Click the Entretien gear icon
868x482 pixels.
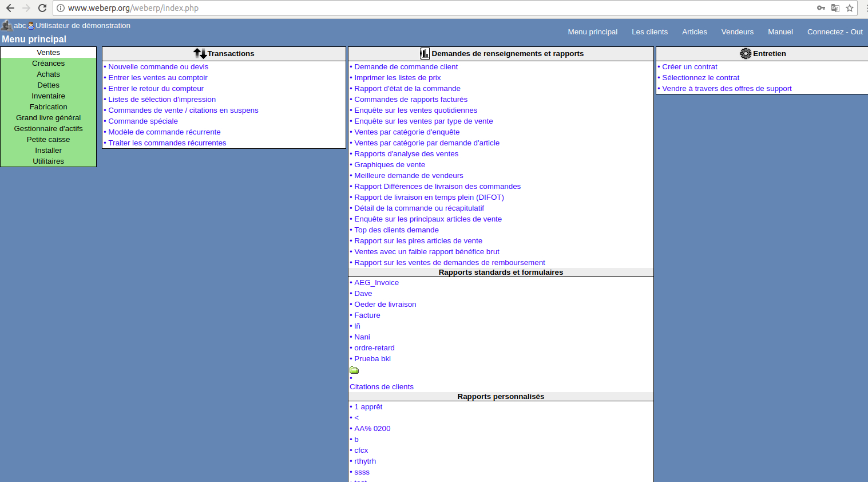pos(746,53)
